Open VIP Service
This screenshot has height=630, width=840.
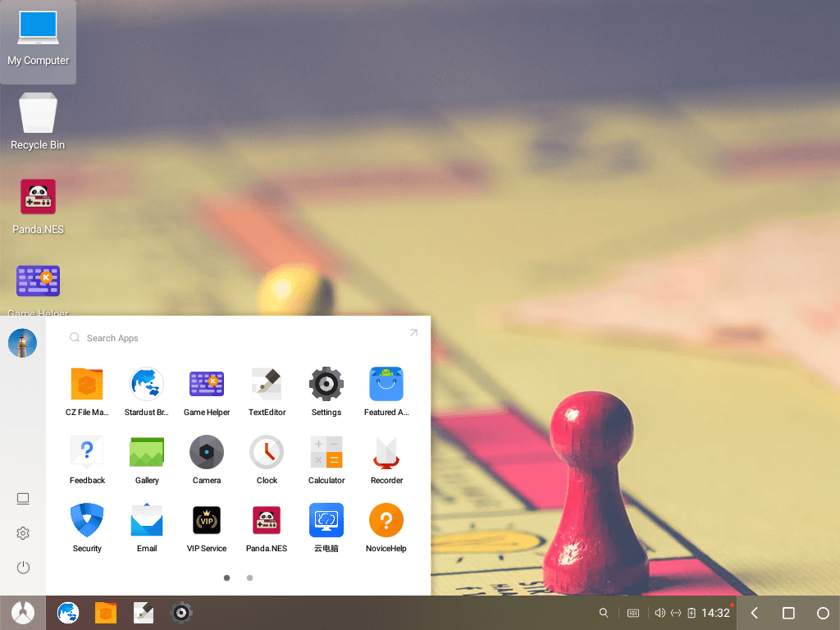207,520
